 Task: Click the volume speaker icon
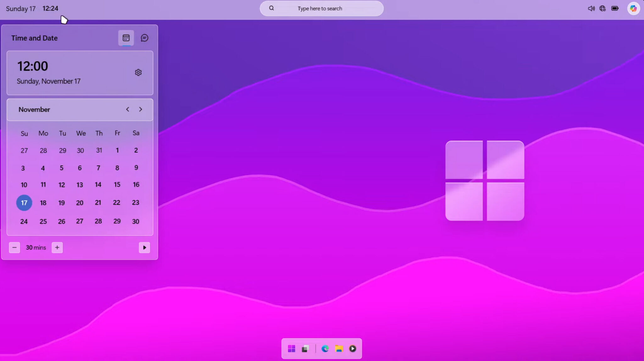pos(591,8)
